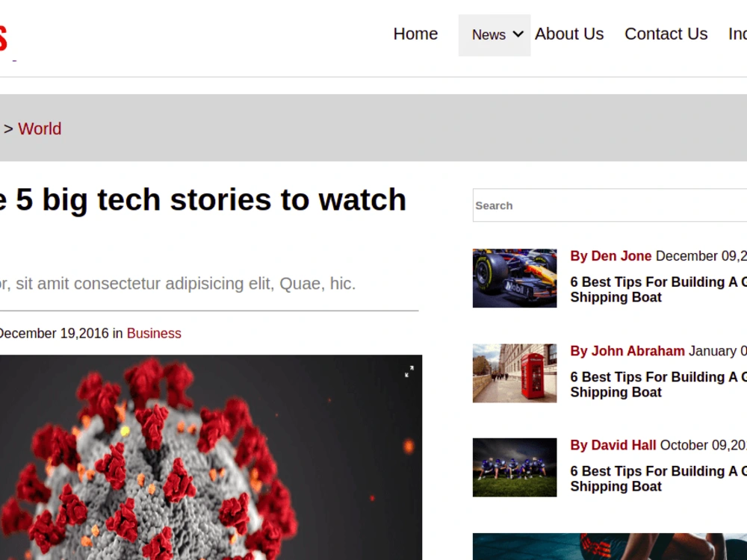The height and width of the screenshot is (560, 747).
Task: Click the World breadcrumb link
Action: coord(40,128)
